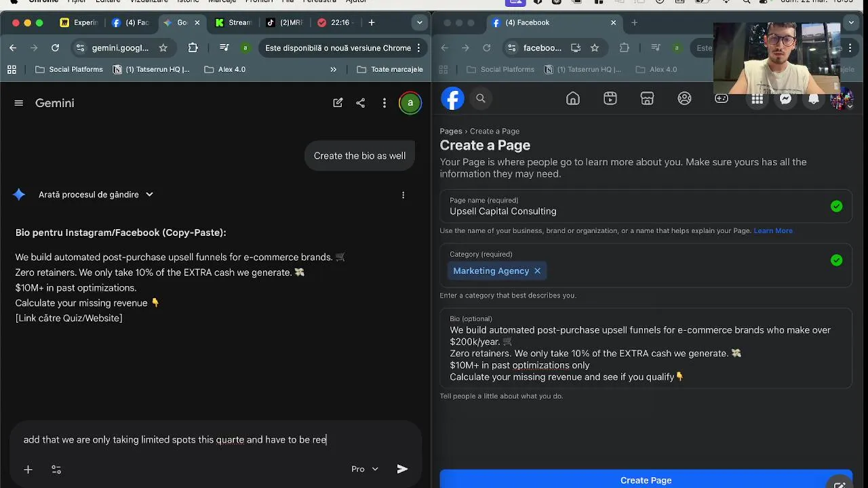
Task: Click Gemini prompt text box
Action: (216, 440)
